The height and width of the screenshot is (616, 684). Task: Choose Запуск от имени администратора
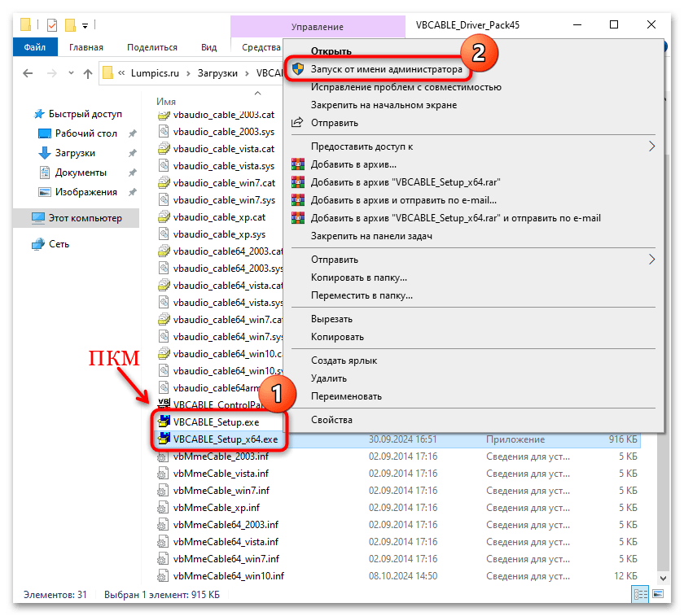pyautogui.click(x=386, y=69)
